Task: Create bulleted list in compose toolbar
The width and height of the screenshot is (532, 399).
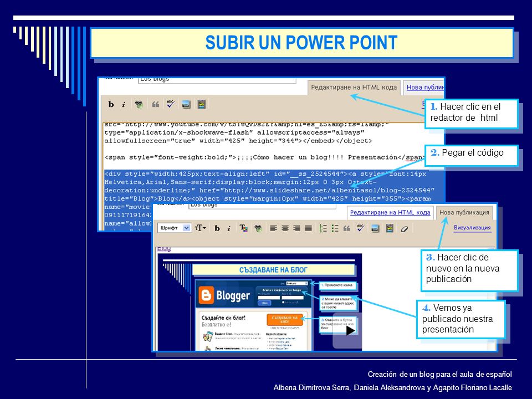Action: pyautogui.click(x=335, y=228)
